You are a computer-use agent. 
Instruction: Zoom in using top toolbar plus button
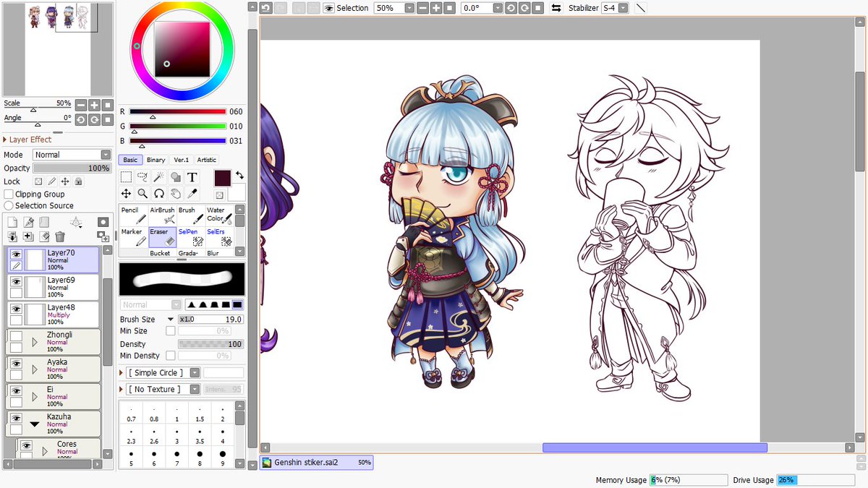436,8
